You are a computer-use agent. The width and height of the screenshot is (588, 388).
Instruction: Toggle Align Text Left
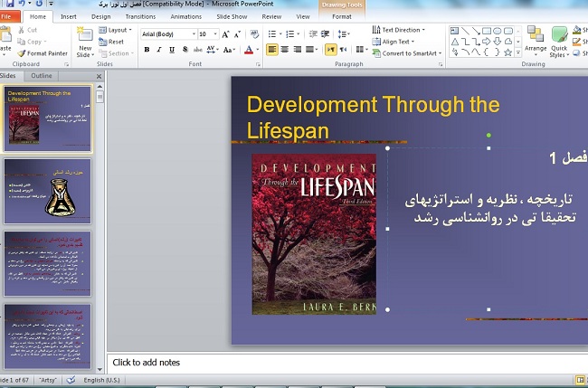(x=272, y=50)
